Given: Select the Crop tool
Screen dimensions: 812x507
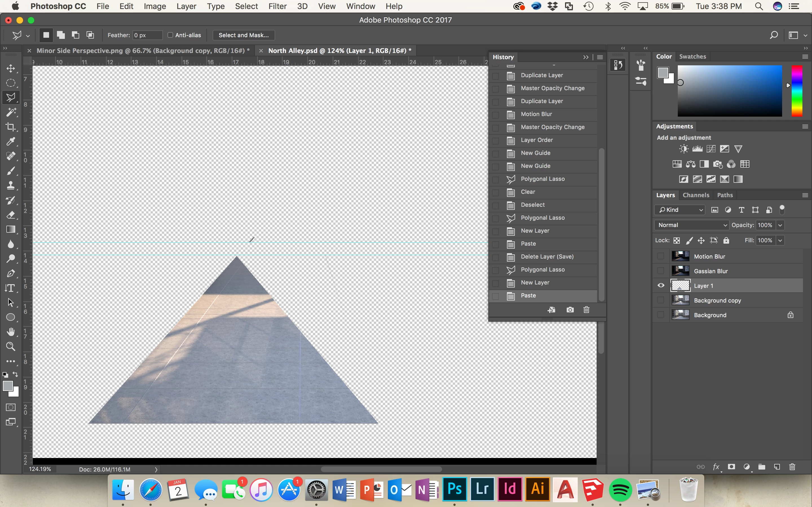Looking at the screenshot, I should point(11,127).
